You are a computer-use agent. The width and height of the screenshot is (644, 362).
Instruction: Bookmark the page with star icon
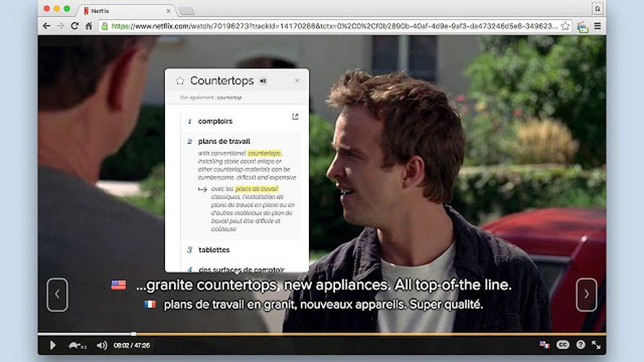(x=565, y=26)
